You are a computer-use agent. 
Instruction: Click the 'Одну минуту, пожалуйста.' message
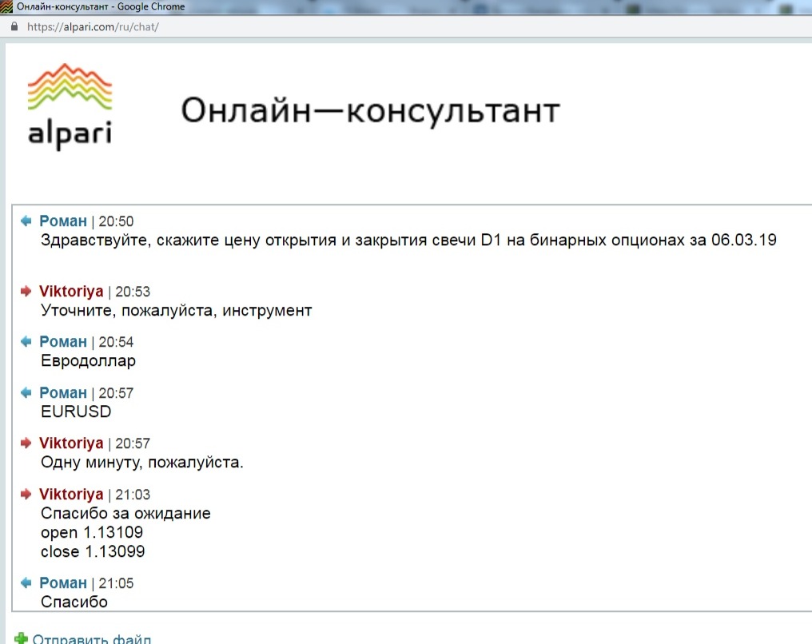(x=141, y=463)
